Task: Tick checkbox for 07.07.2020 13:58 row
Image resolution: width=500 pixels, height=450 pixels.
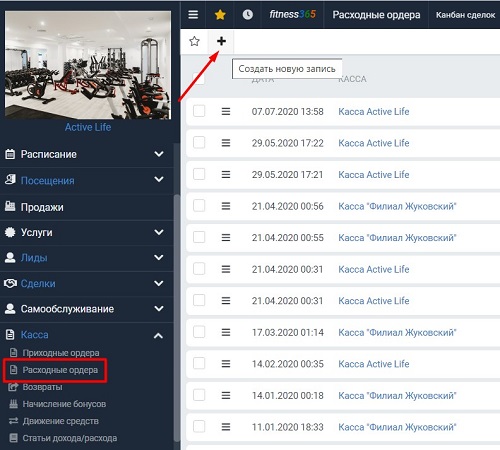Action: [x=199, y=111]
